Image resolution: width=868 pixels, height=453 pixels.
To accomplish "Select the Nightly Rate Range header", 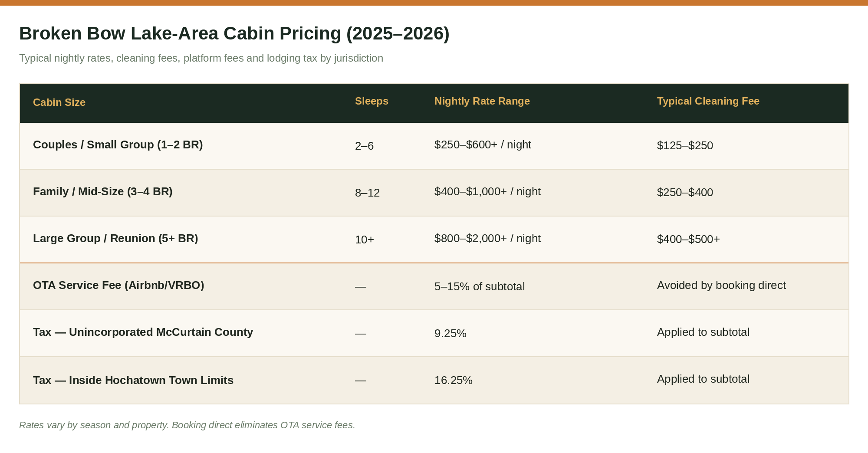I will [482, 101].
